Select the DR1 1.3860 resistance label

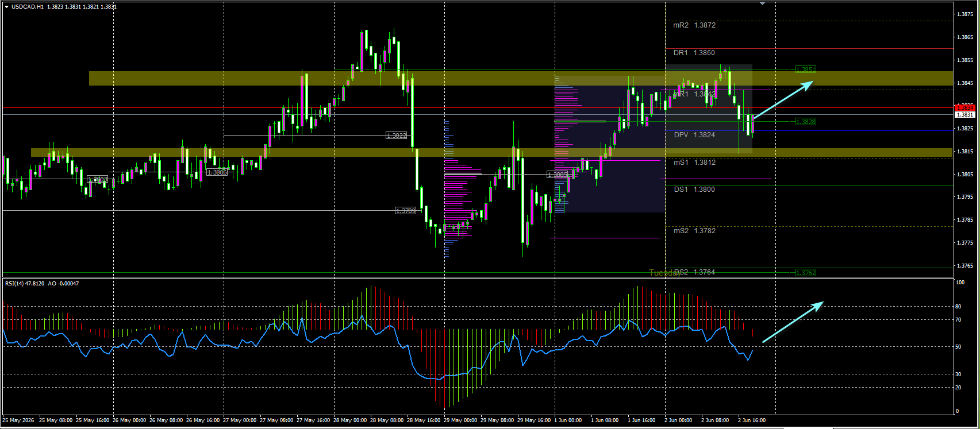coord(694,53)
